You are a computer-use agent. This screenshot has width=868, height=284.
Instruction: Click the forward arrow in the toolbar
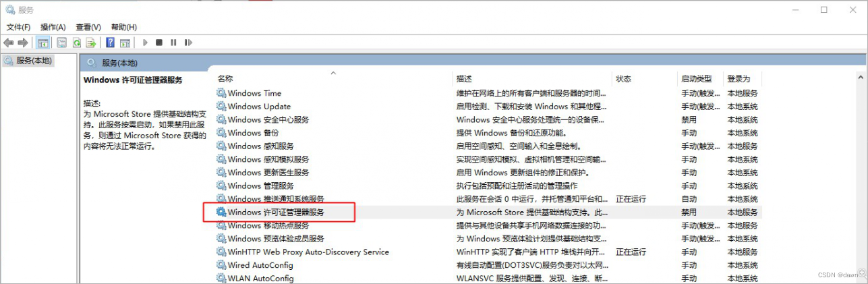coord(23,42)
